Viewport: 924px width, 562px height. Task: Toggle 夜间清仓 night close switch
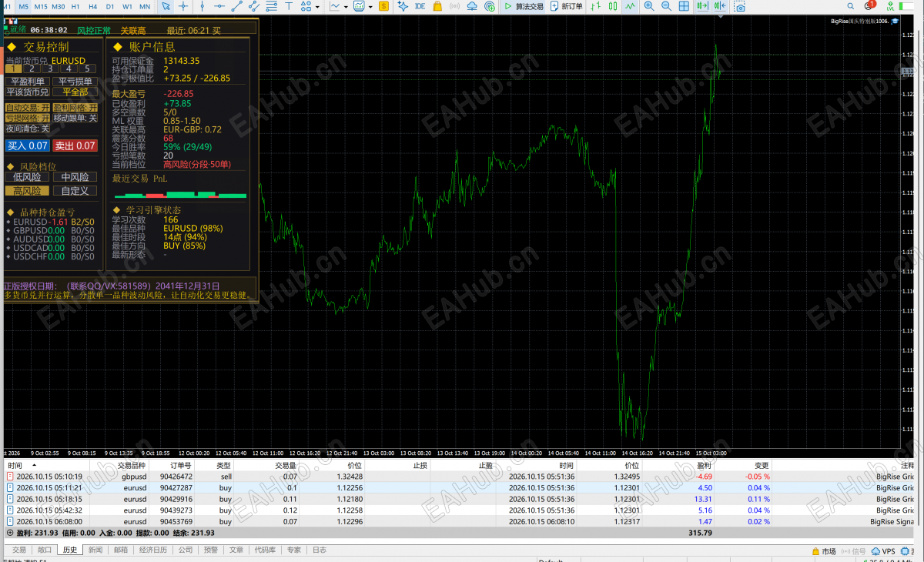point(28,129)
